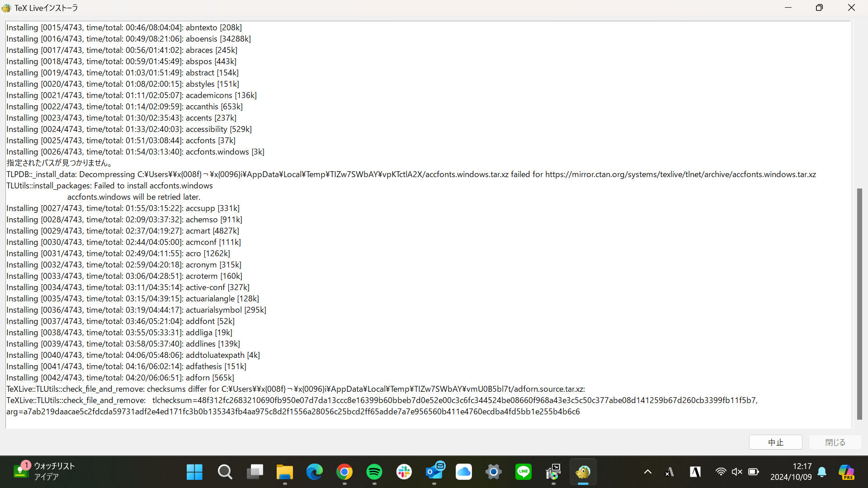Click the log line installing actuarialsymbol [295k]
Screen dimensions: 868x488
[x=136, y=310]
